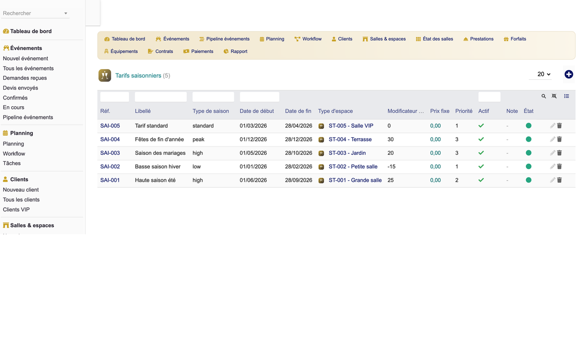Click space icon beside ST-004 - Terrasse
The height and width of the screenshot is (364, 588).
click(321, 140)
